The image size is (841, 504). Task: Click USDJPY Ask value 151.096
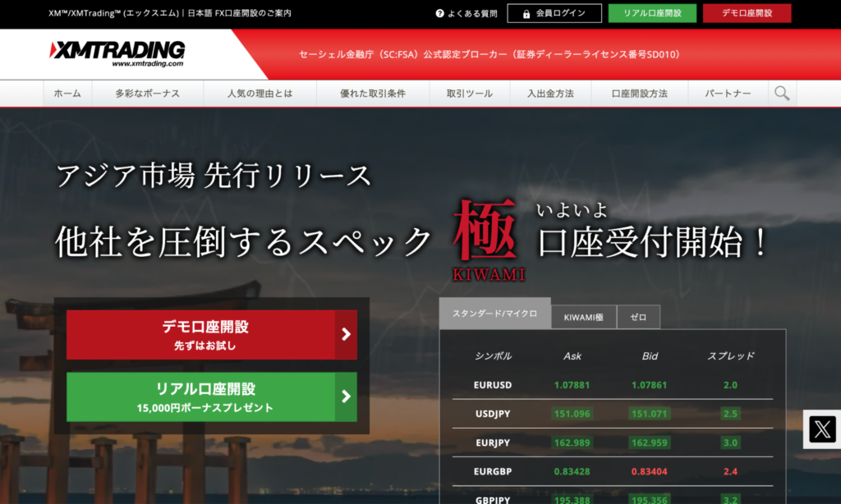(x=572, y=414)
